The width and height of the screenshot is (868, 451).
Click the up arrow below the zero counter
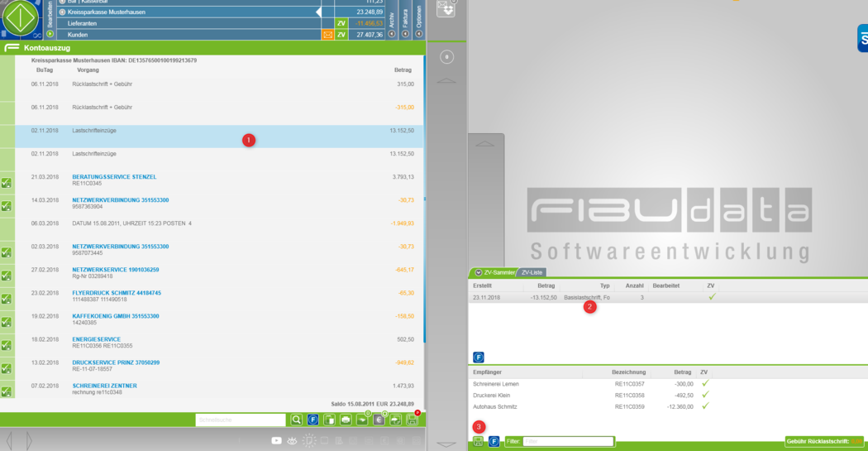click(446, 81)
